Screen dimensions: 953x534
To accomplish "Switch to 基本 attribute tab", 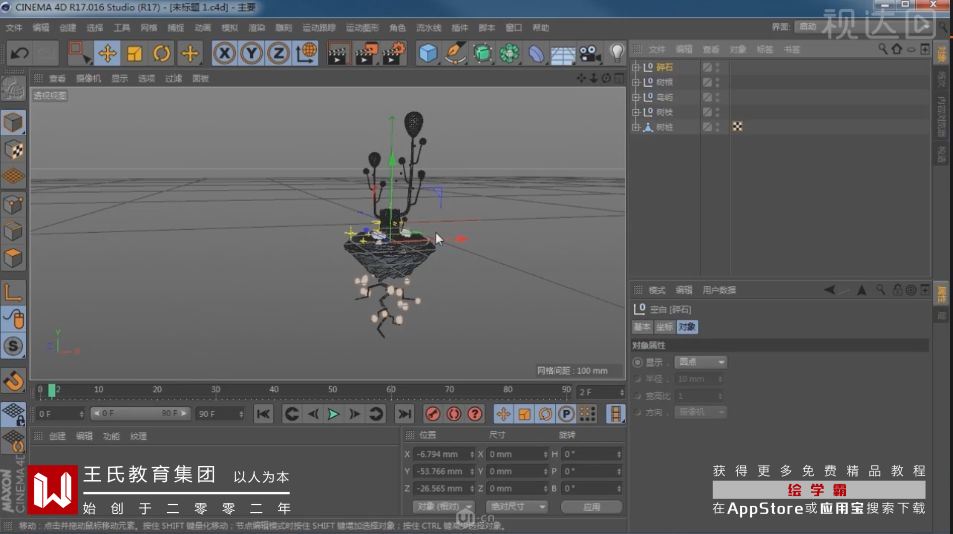I will click(642, 327).
